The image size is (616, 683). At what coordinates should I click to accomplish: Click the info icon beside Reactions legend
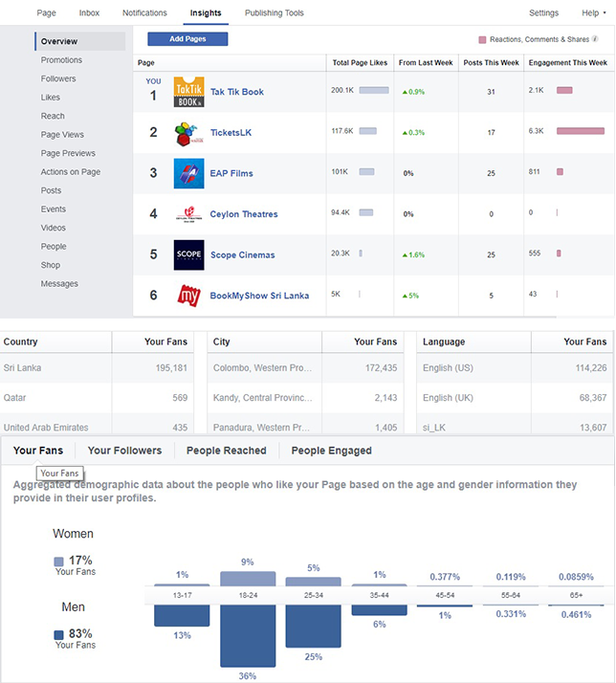pos(595,39)
